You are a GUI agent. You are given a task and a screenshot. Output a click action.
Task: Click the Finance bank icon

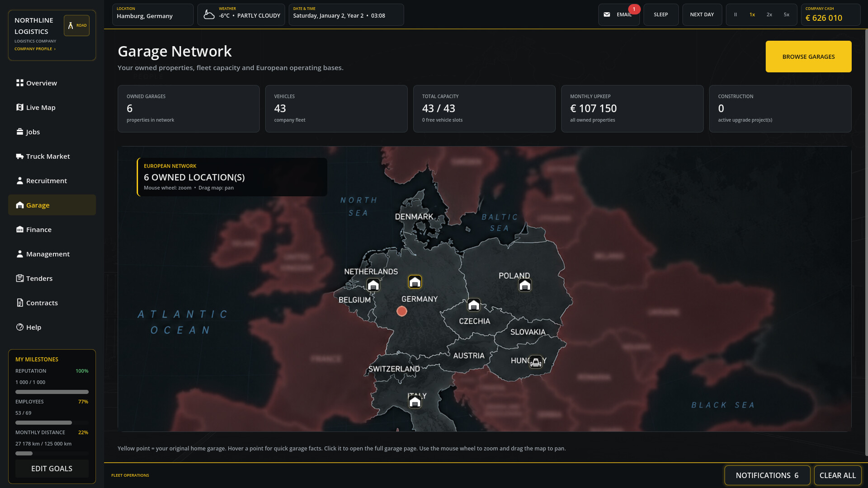point(19,230)
